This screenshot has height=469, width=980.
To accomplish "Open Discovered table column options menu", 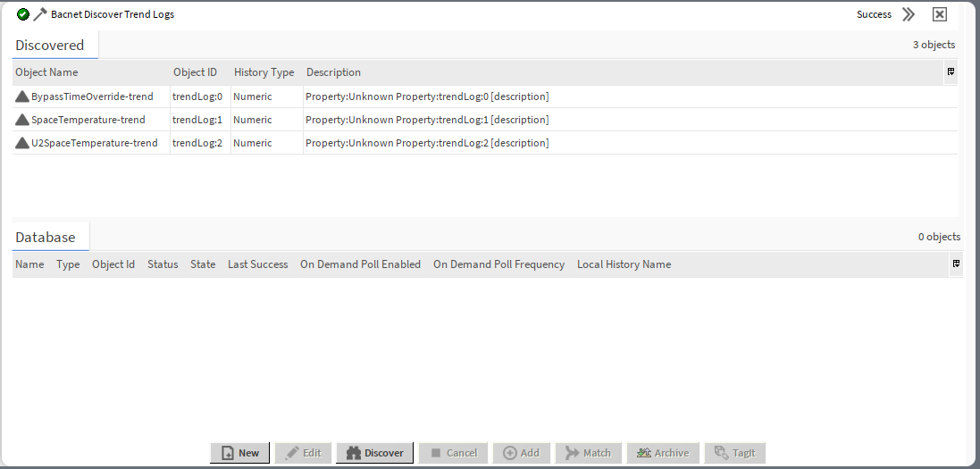I will click(951, 71).
